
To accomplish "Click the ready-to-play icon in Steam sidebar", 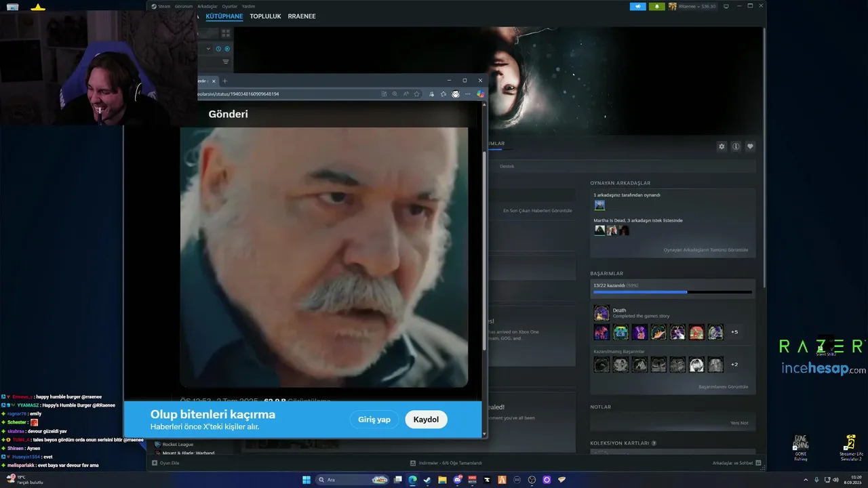I will point(227,49).
